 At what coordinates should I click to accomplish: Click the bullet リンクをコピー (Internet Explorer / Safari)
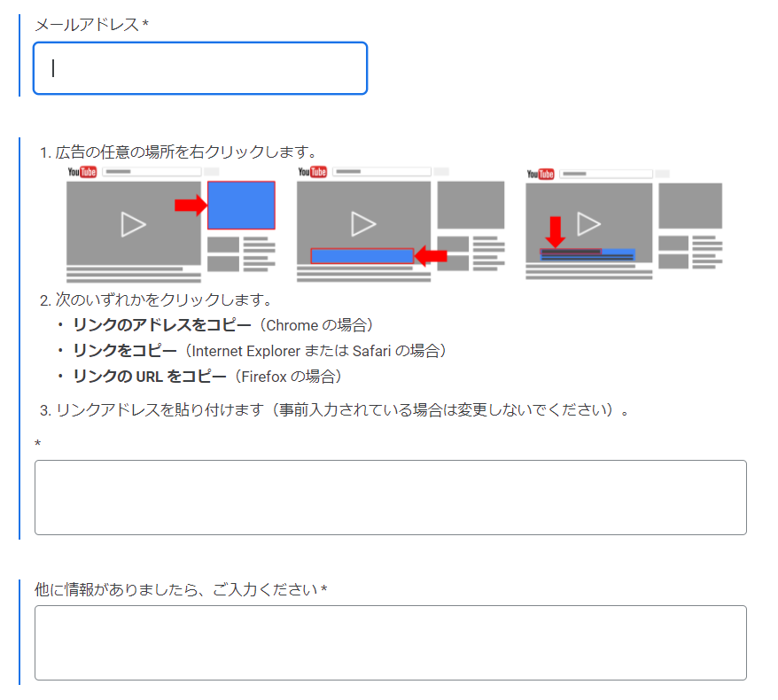[259, 351]
